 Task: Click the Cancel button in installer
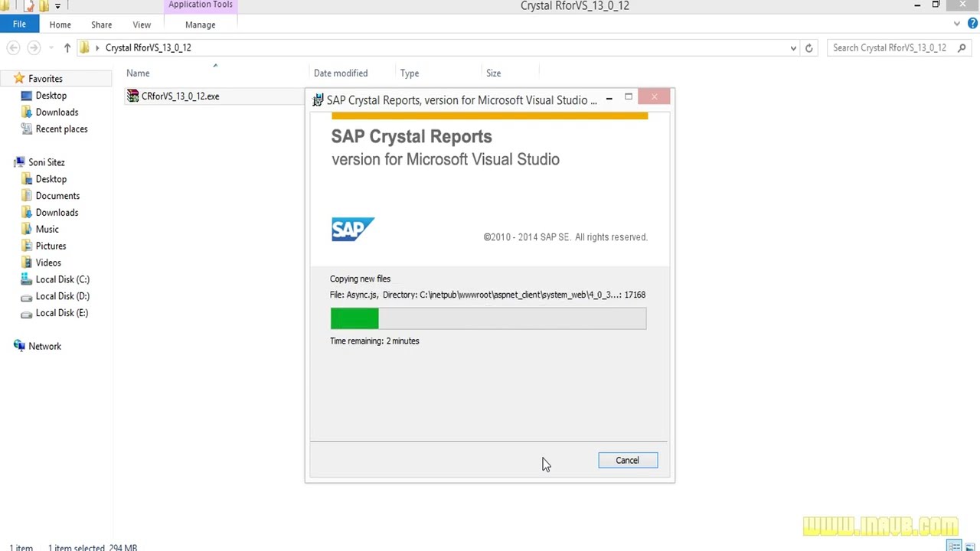point(627,460)
